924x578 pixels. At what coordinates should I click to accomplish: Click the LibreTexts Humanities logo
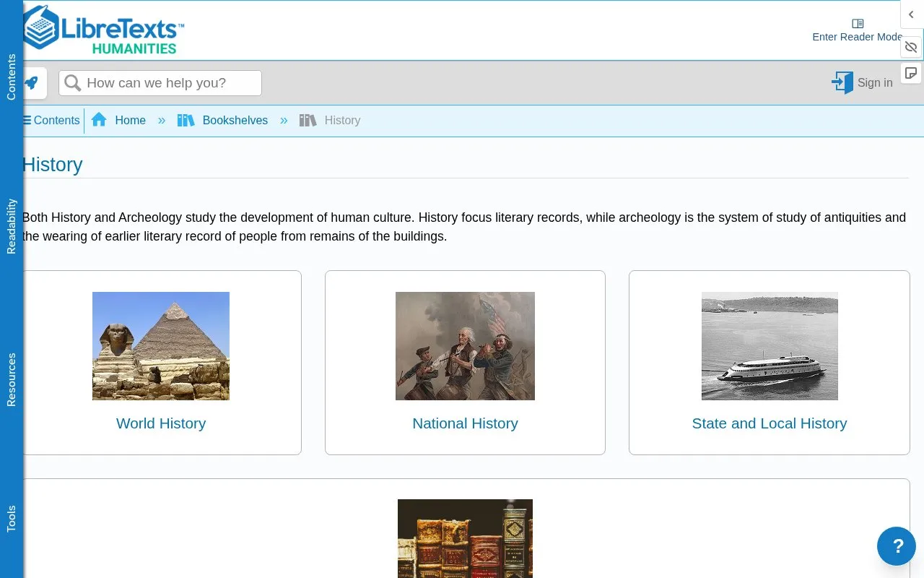[x=103, y=30]
